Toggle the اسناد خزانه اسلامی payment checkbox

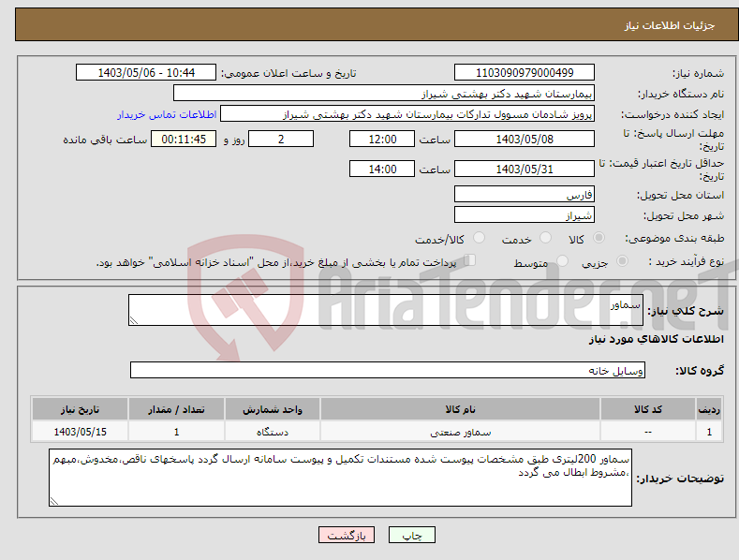[470, 260]
